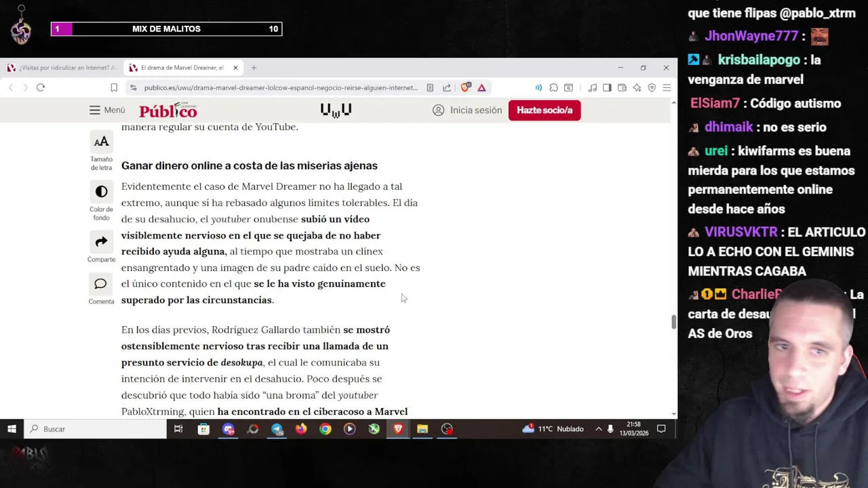Open Microsoft Store taskbar icon
The image size is (868, 488).
[x=203, y=428]
